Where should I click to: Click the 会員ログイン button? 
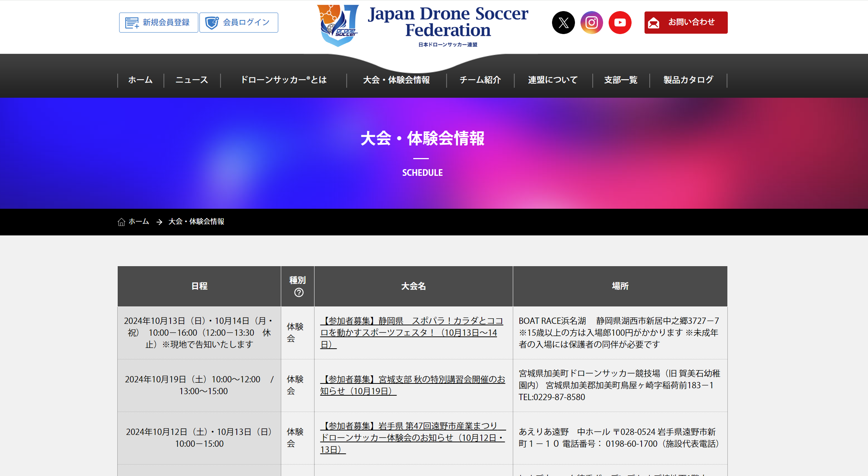239,23
